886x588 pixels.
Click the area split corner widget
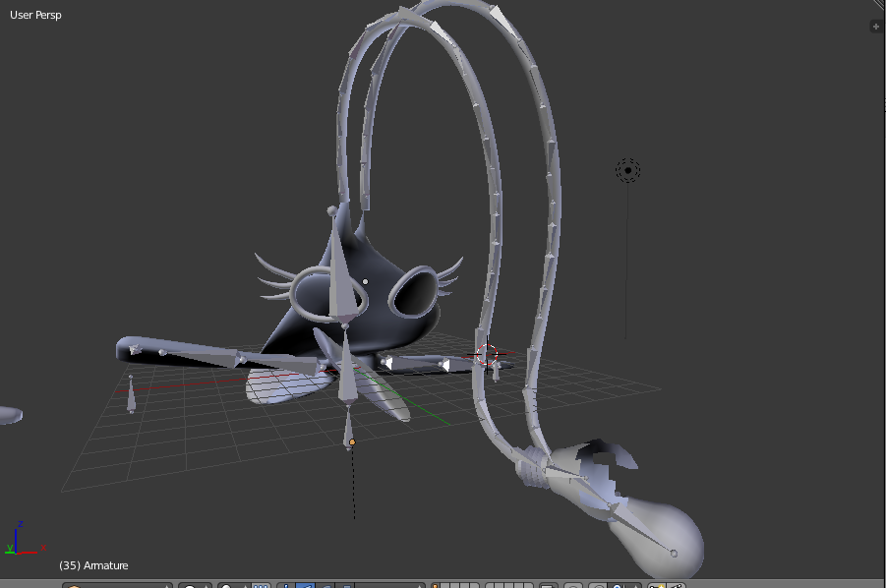click(x=880, y=3)
